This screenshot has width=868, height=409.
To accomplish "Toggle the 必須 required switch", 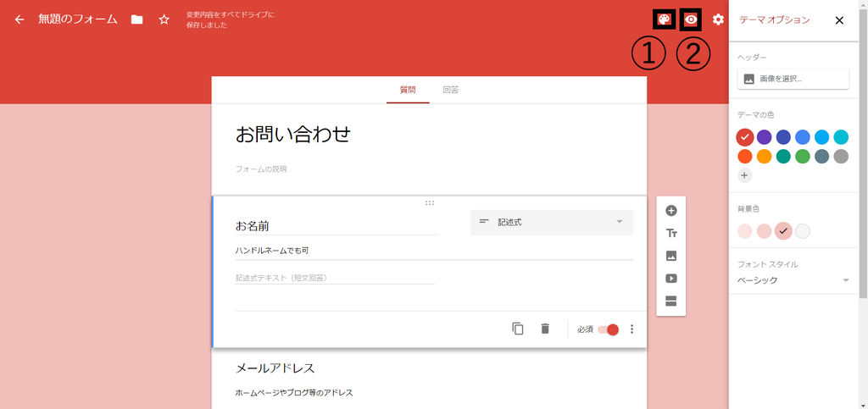I will pyautogui.click(x=609, y=329).
